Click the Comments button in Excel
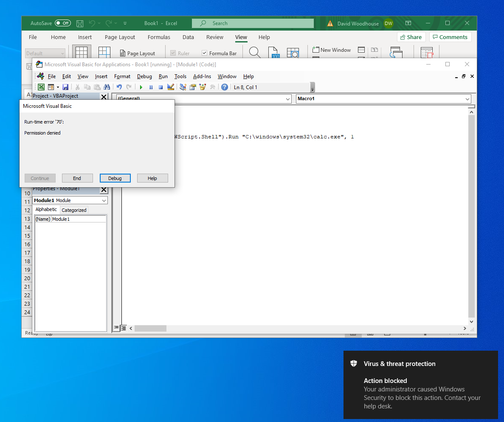 (x=451, y=37)
